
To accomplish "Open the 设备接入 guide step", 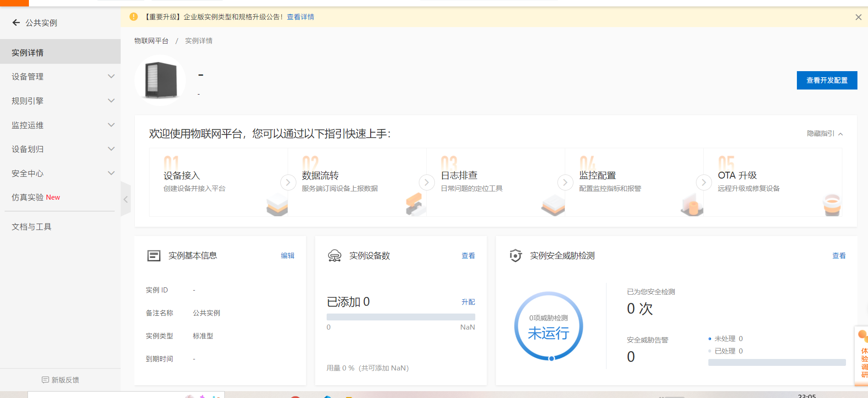I will coord(218,182).
